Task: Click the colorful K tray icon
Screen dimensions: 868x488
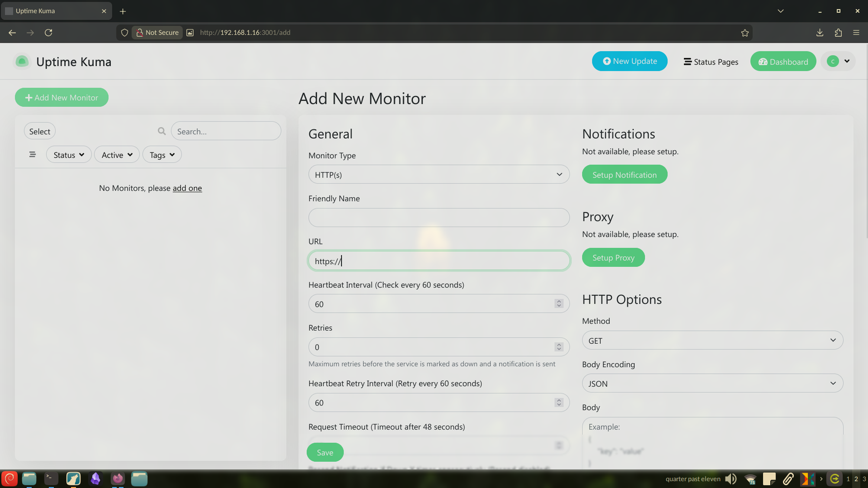Action: 807,479
